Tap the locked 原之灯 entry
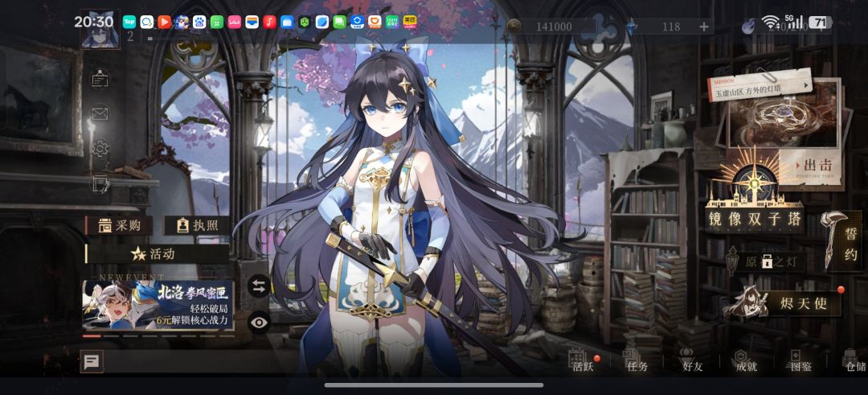Viewport: 868px width, 395px height. pos(767,261)
